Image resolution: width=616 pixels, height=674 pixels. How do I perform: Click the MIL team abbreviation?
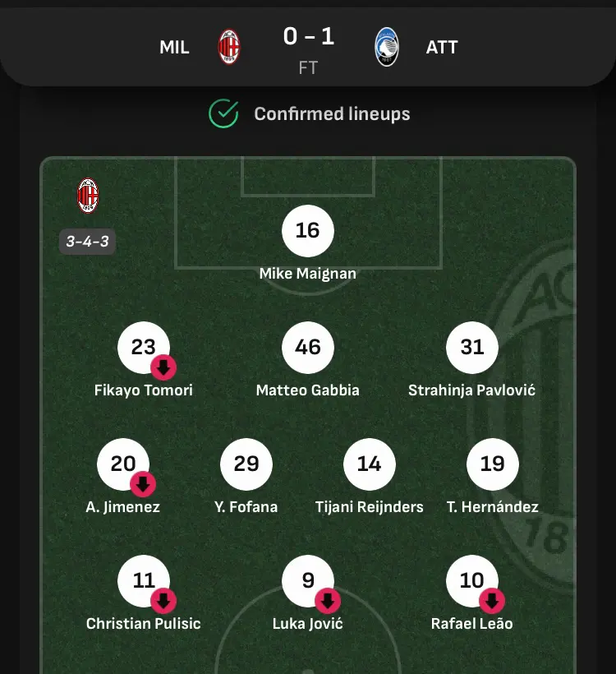click(174, 48)
